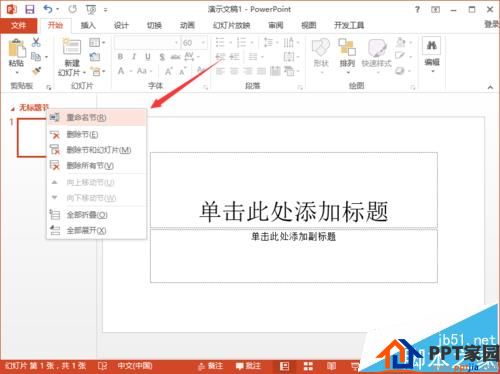Switch to the Slide Show tab
The width and height of the screenshot is (500, 374).
point(232,25)
